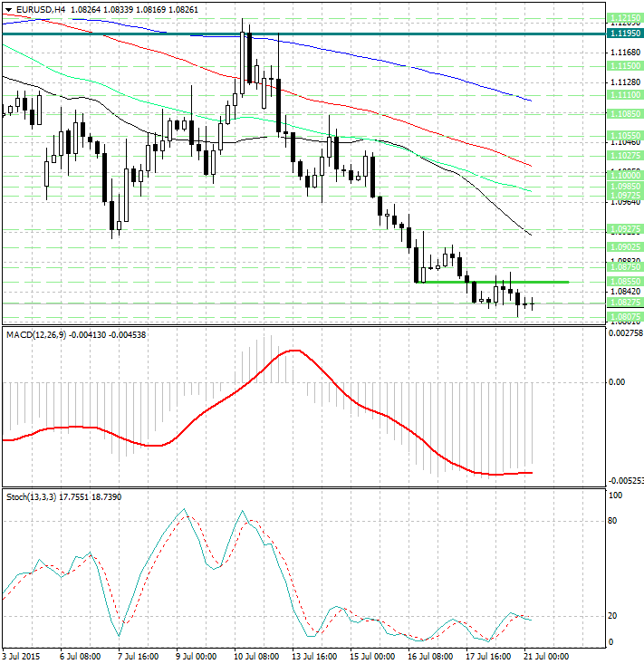644x664 pixels.
Task: Click the -0.005253 MACD scale value
Action: (626, 481)
